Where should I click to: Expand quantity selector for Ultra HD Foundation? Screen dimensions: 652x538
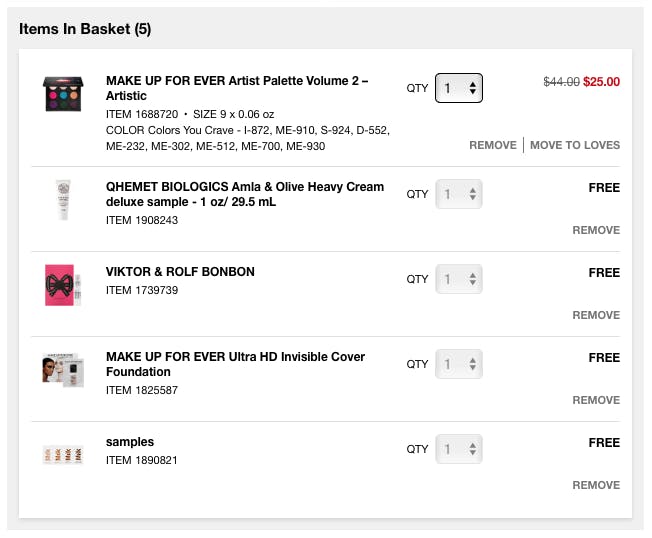(x=459, y=364)
